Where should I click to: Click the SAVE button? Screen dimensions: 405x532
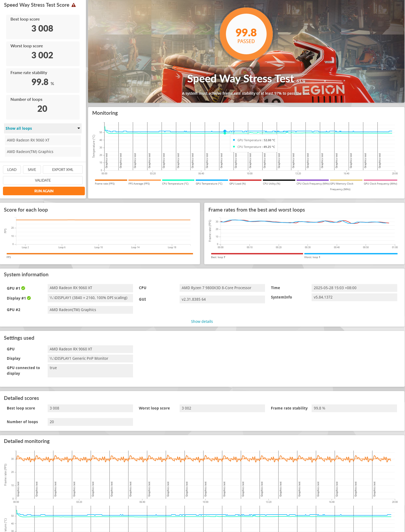click(x=32, y=170)
